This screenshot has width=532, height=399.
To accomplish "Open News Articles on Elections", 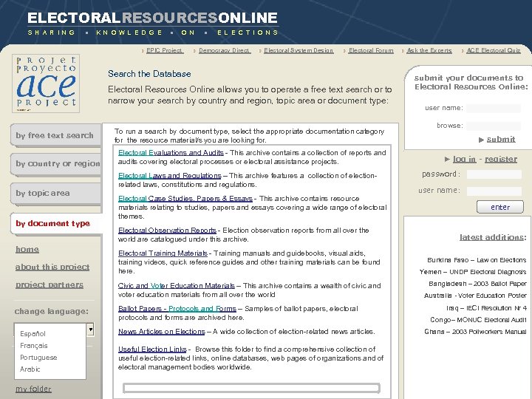I will 162,332.
